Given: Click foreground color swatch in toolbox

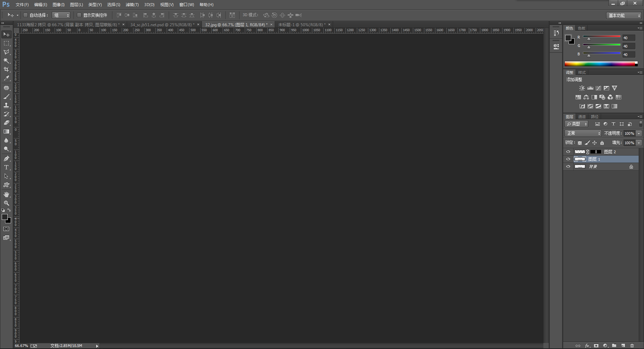Looking at the screenshot, I should click(x=5, y=217).
